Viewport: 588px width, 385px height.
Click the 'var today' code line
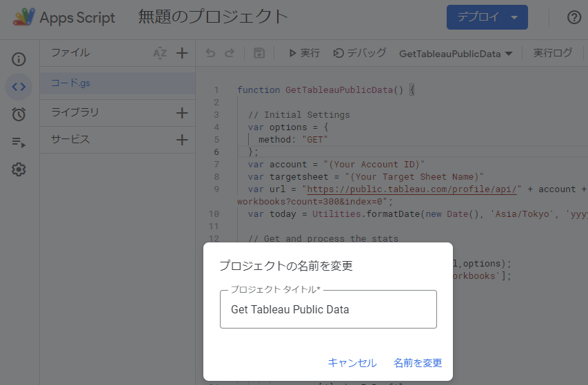[417, 214]
